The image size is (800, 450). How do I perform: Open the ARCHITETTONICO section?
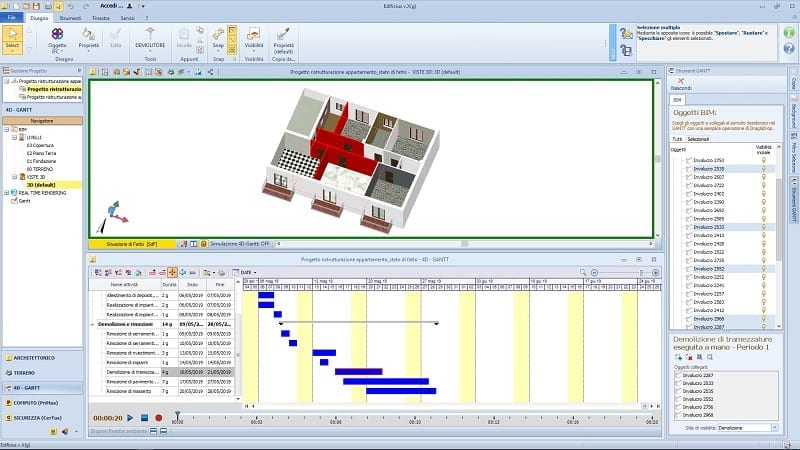(x=40, y=357)
